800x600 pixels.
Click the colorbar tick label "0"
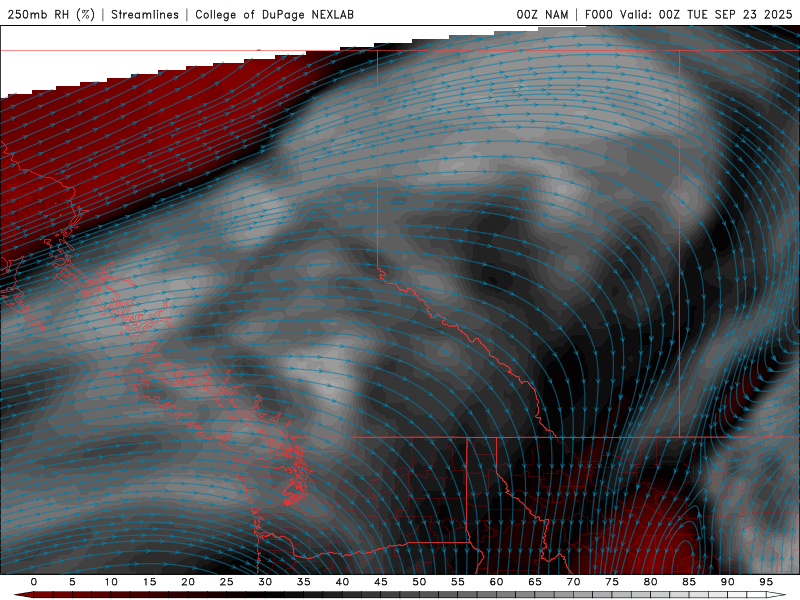click(x=34, y=582)
